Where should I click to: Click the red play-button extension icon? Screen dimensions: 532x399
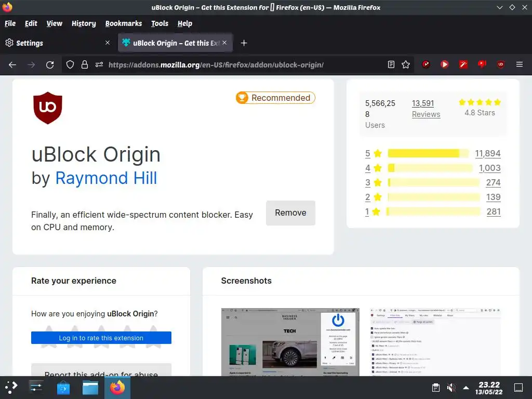445,64
